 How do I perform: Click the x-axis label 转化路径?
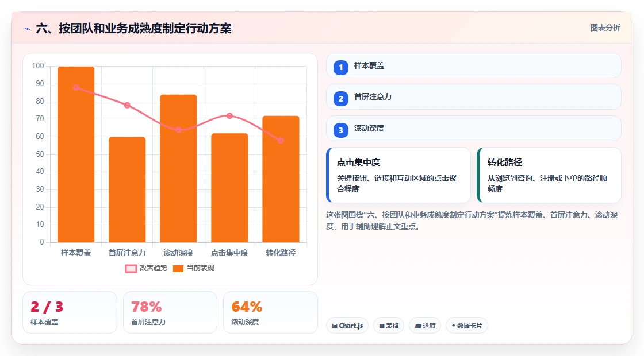pos(281,253)
